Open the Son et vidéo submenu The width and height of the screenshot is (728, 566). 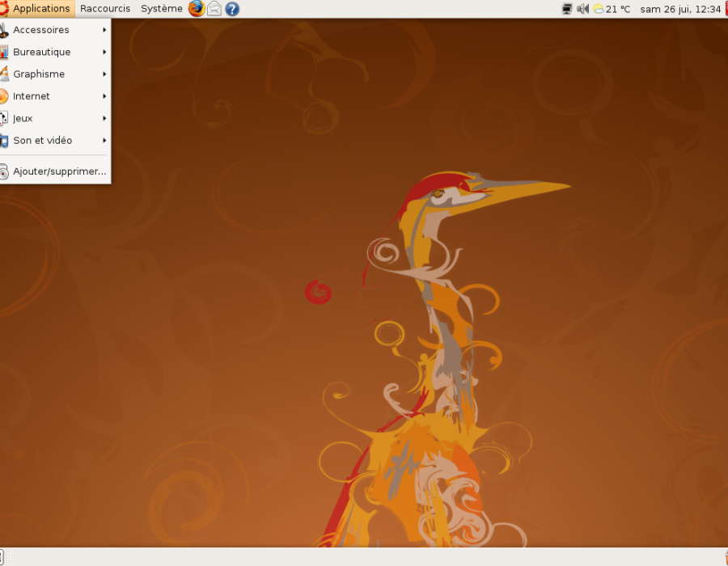55,141
